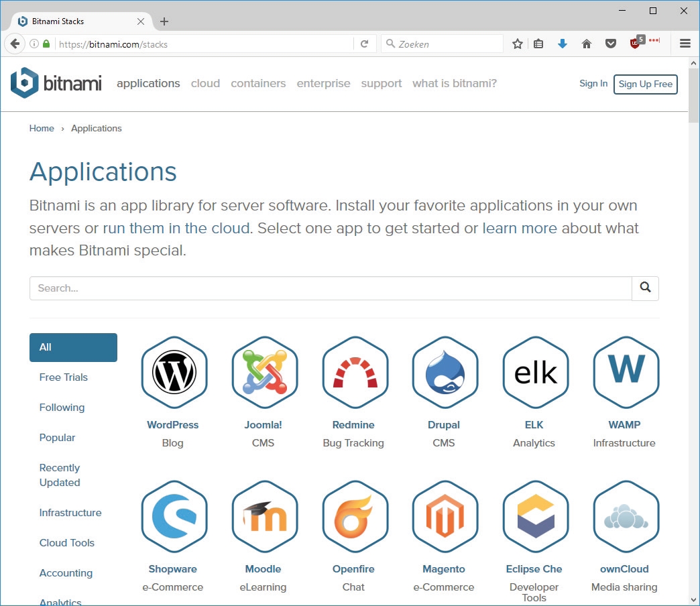Open the browser downloads arrow
The height and width of the screenshot is (606, 700).
pos(563,44)
